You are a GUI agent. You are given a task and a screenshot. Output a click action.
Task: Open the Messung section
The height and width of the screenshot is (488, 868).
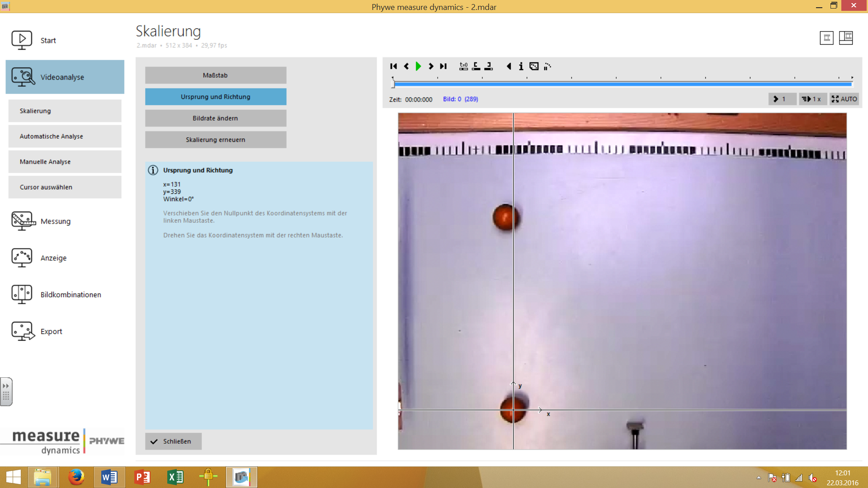coord(55,221)
